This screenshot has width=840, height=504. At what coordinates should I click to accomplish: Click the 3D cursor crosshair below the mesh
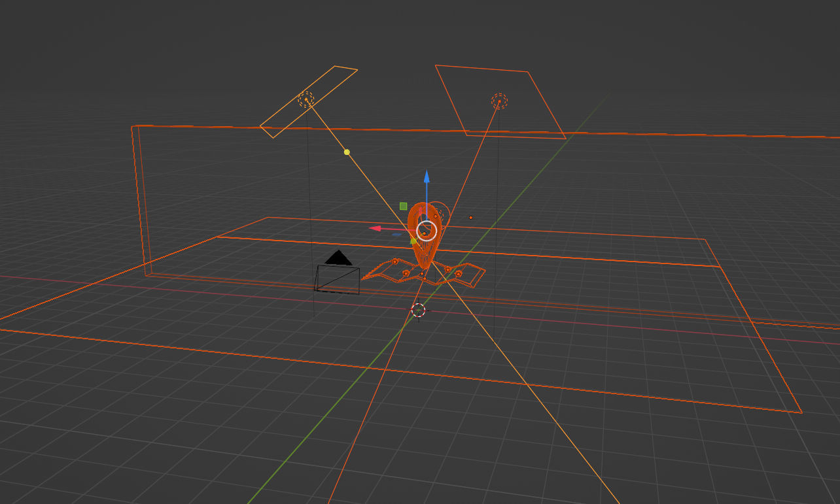coord(419,311)
